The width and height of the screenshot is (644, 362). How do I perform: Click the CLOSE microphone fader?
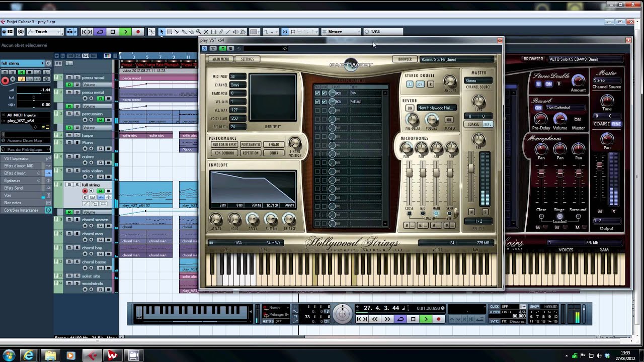[409, 172]
